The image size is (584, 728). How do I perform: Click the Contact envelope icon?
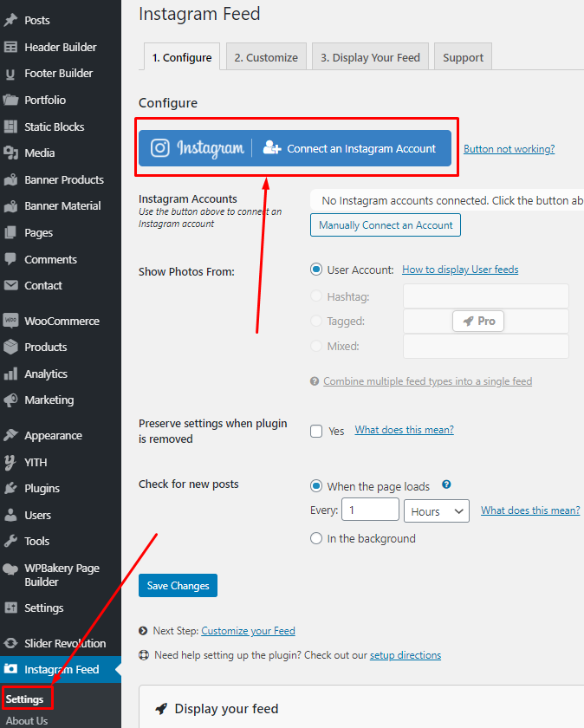coord(10,285)
